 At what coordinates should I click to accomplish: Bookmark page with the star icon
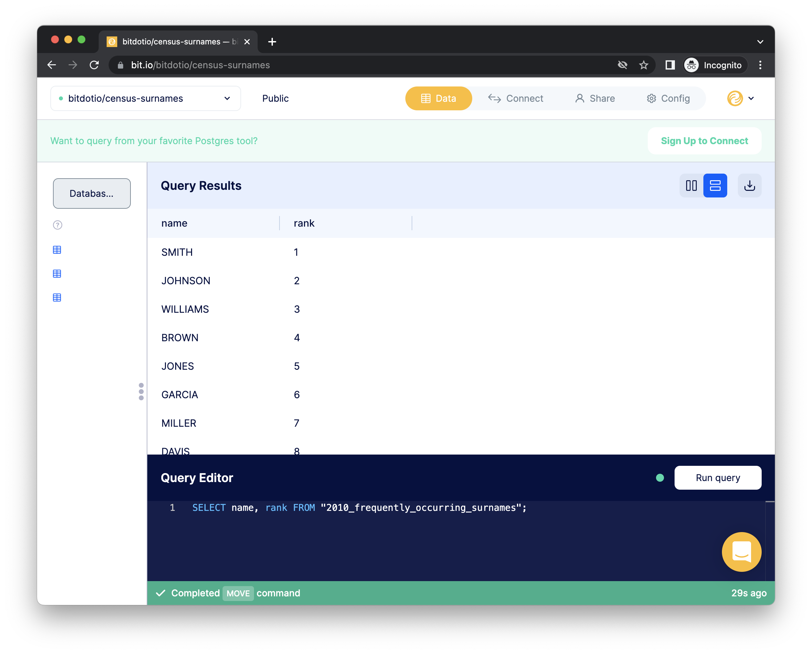point(644,65)
